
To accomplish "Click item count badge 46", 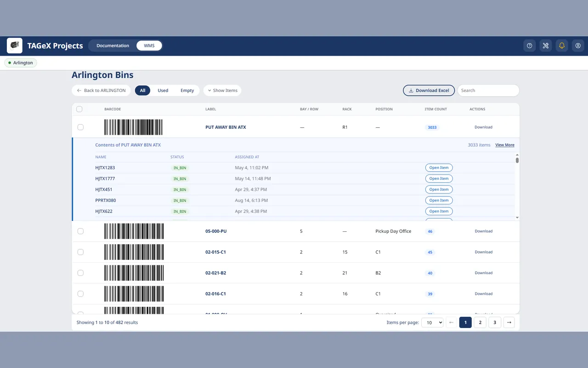I will [x=430, y=231].
